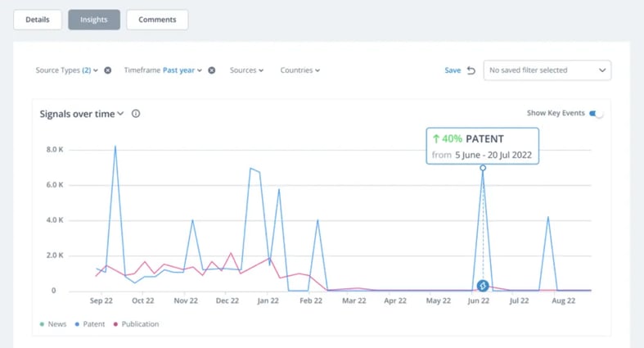Click the info icon beside Signals over time
The width and height of the screenshot is (644, 348).
pyautogui.click(x=136, y=114)
